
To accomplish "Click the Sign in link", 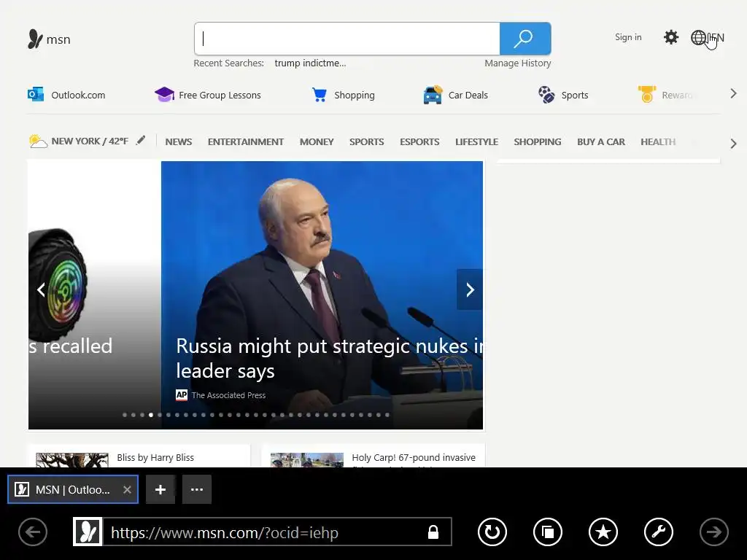I will click(628, 37).
